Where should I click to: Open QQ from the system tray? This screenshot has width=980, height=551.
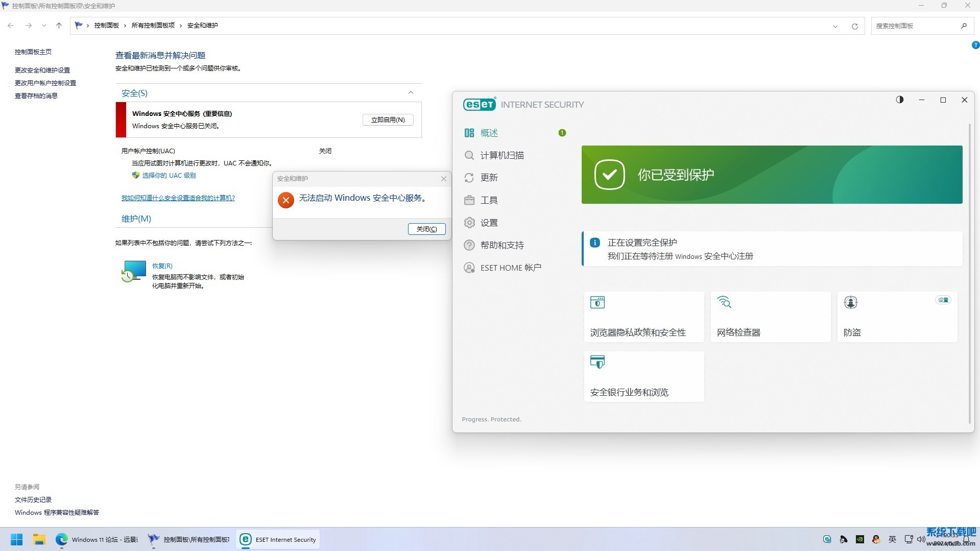tap(876, 539)
